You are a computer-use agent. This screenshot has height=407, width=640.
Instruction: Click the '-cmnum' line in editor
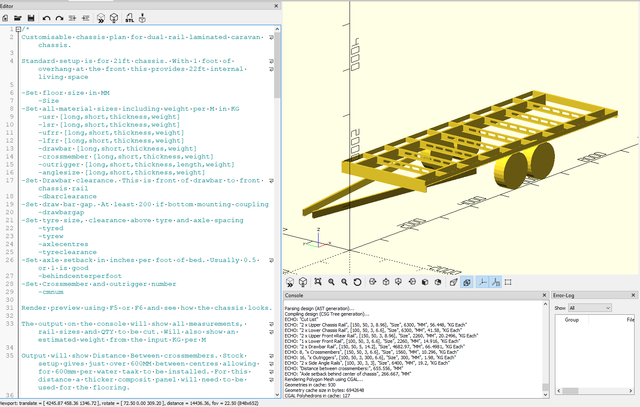pos(51,292)
